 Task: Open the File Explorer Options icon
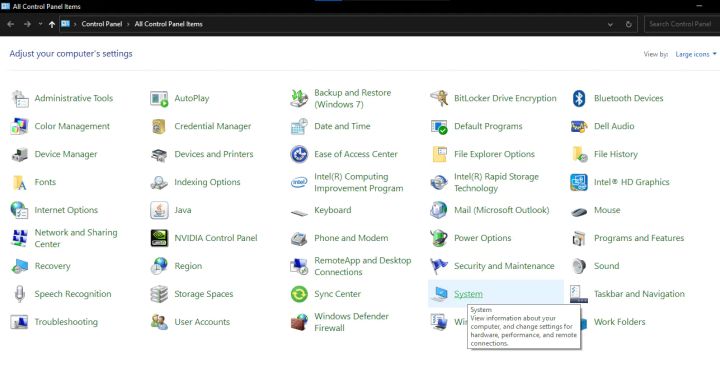point(439,154)
